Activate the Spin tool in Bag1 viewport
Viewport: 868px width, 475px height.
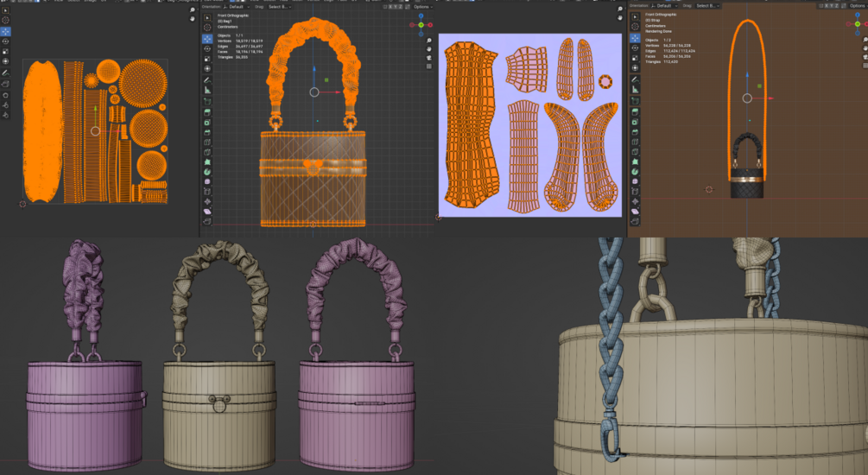coord(207,172)
